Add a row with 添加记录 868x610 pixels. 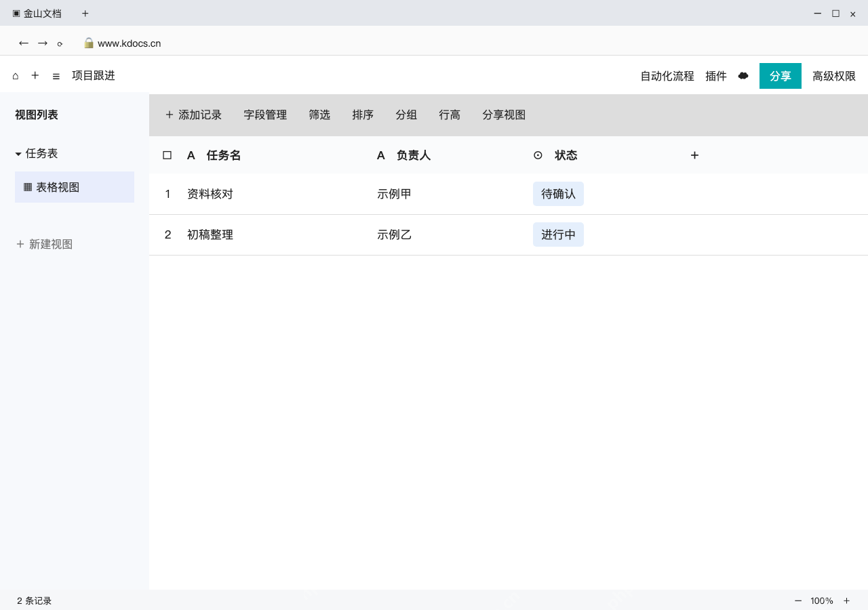193,115
